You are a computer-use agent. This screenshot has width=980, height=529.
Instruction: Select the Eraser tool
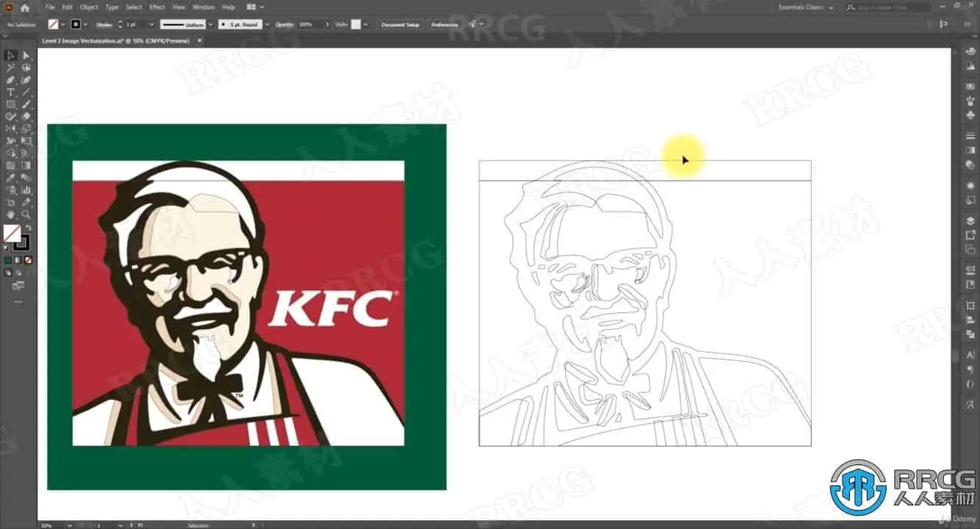26,116
